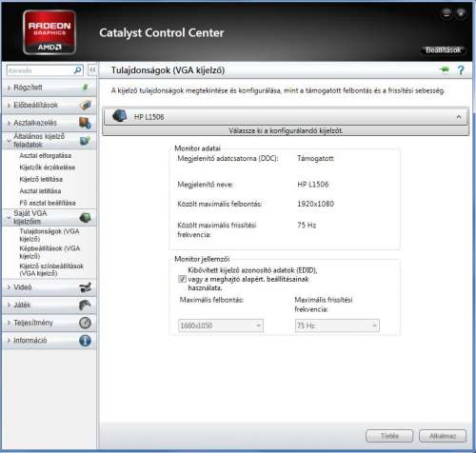Click the Támogatott DDC value
Image resolution: width=476 pixels, height=453 pixels.
[x=315, y=158]
